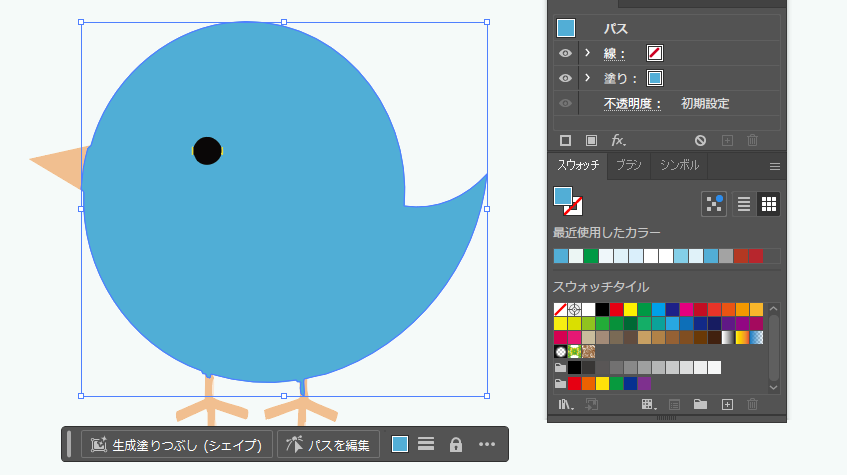Switch to the シンボル tab

click(679, 165)
